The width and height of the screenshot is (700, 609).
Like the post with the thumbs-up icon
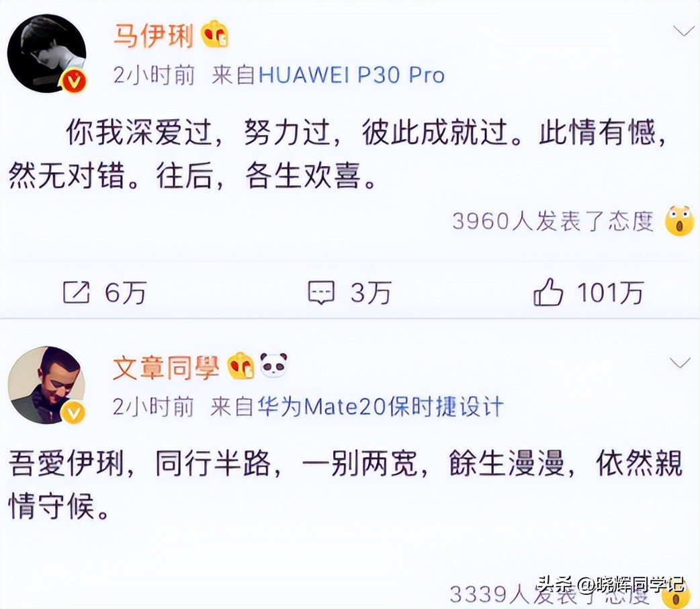548,292
